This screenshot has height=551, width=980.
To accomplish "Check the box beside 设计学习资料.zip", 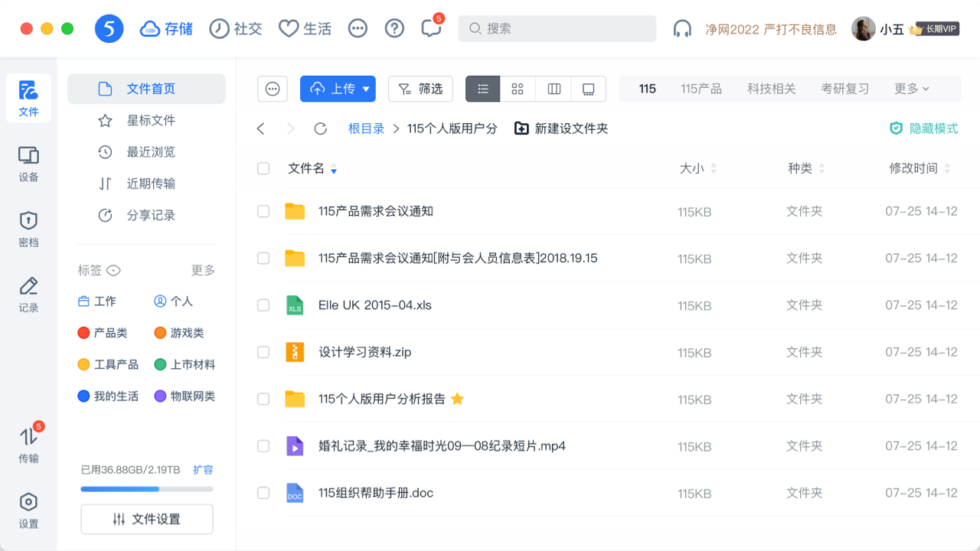I will tap(263, 352).
